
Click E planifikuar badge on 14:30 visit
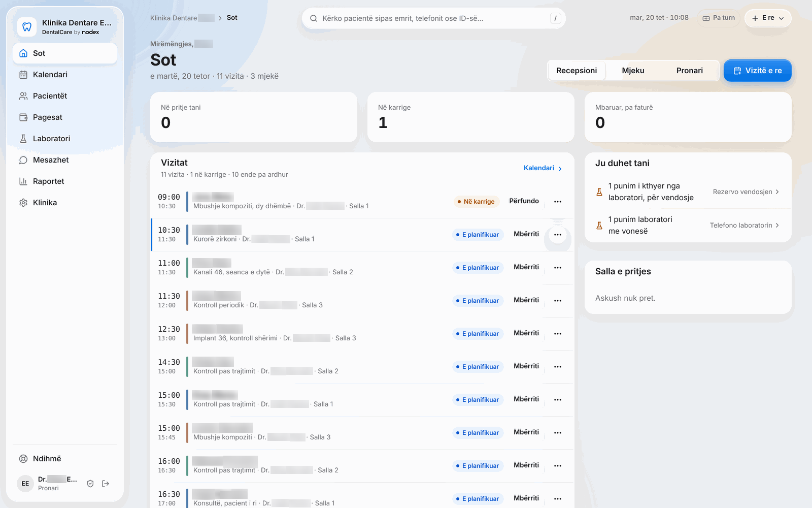(x=478, y=367)
